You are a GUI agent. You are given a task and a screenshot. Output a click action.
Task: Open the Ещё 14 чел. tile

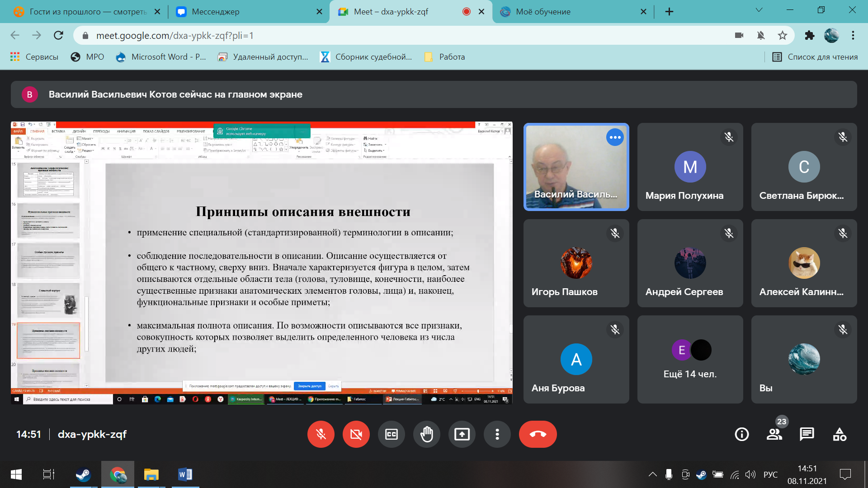pos(690,359)
